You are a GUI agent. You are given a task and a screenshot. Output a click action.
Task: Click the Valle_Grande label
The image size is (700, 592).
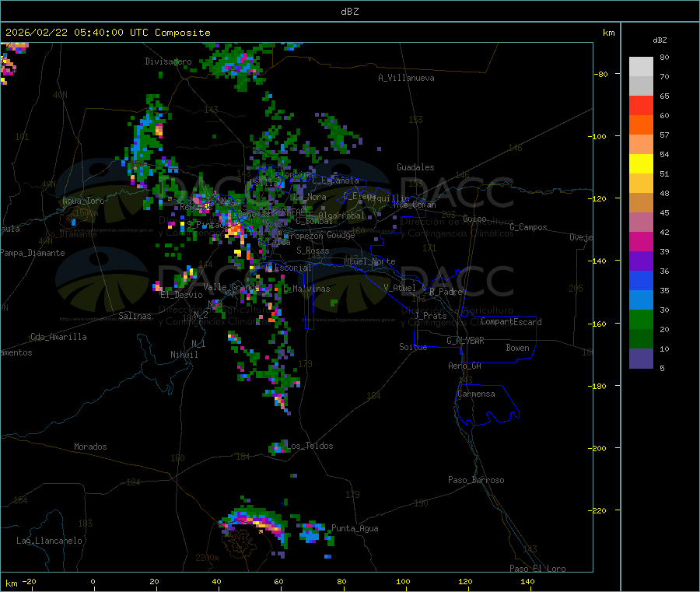point(231,287)
